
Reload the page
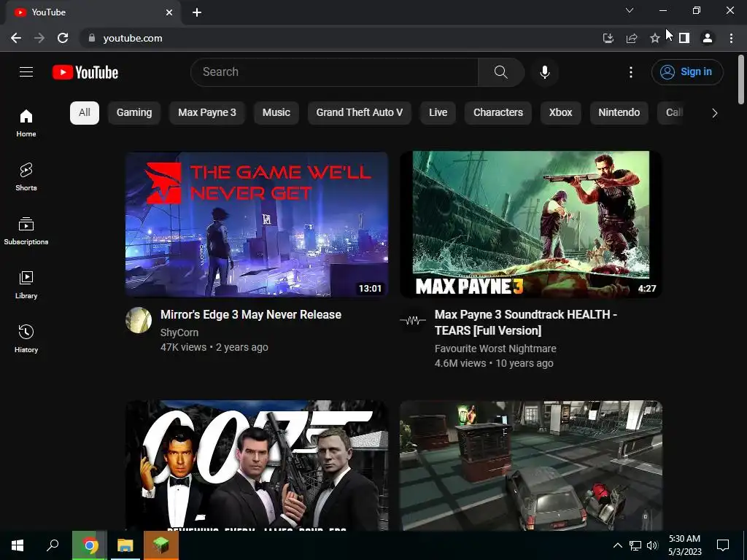(63, 38)
